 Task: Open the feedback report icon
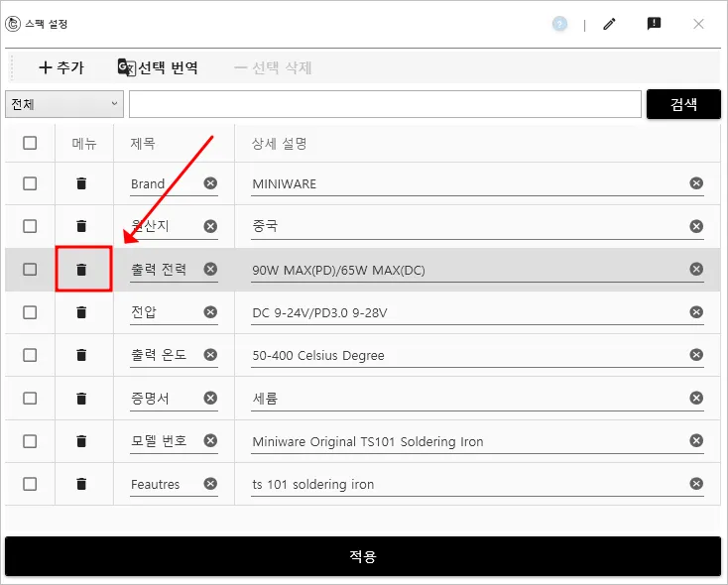[x=654, y=23]
